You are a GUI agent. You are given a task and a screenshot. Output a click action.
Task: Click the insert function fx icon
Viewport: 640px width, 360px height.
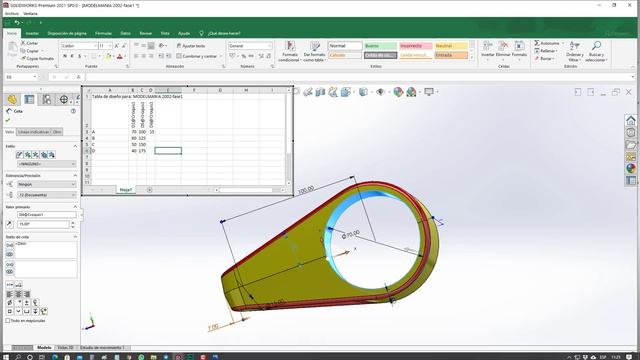pyautogui.click(x=79, y=77)
